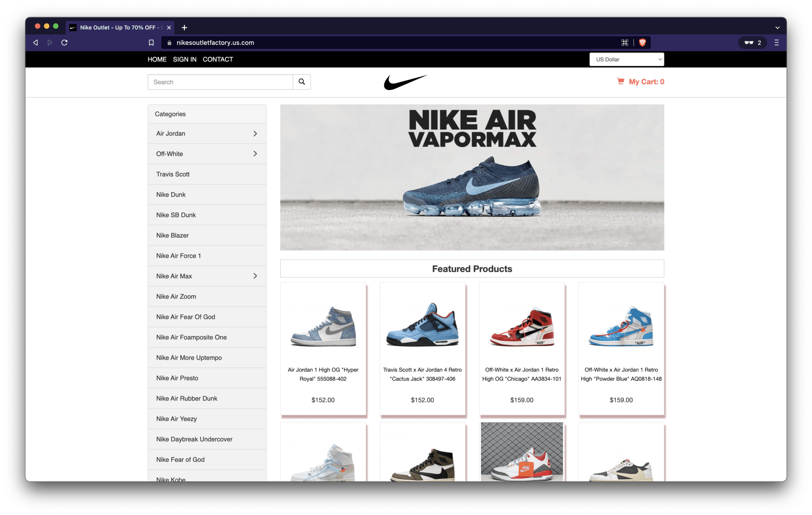Open the Brave Shields lion icon
Viewport: 812px width, 515px height.
point(642,42)
